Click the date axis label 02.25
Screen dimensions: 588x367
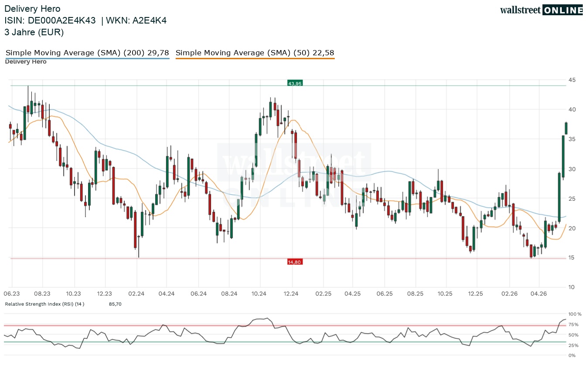coord(323,294)
